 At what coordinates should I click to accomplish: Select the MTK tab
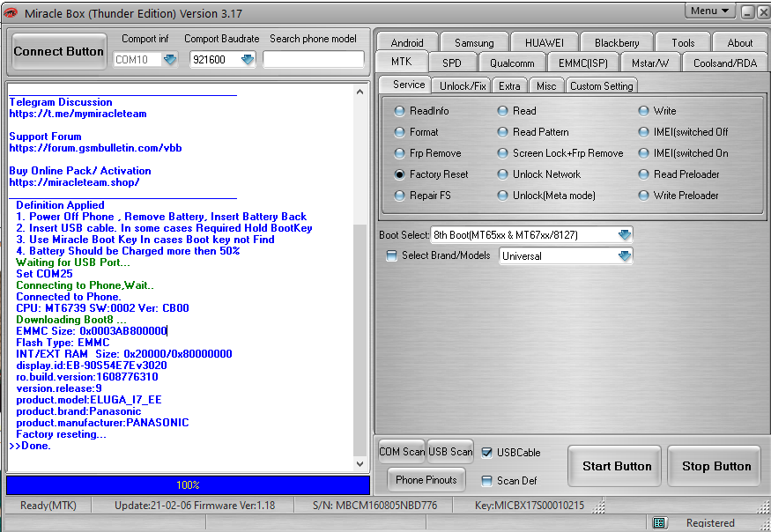(401, 62)
